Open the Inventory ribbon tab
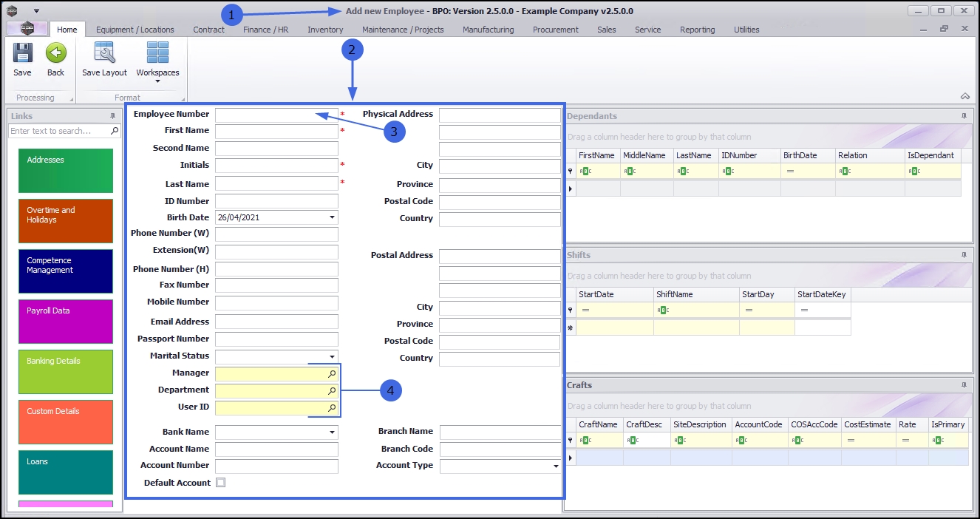The image size is (980, 519). pos(326,30)
